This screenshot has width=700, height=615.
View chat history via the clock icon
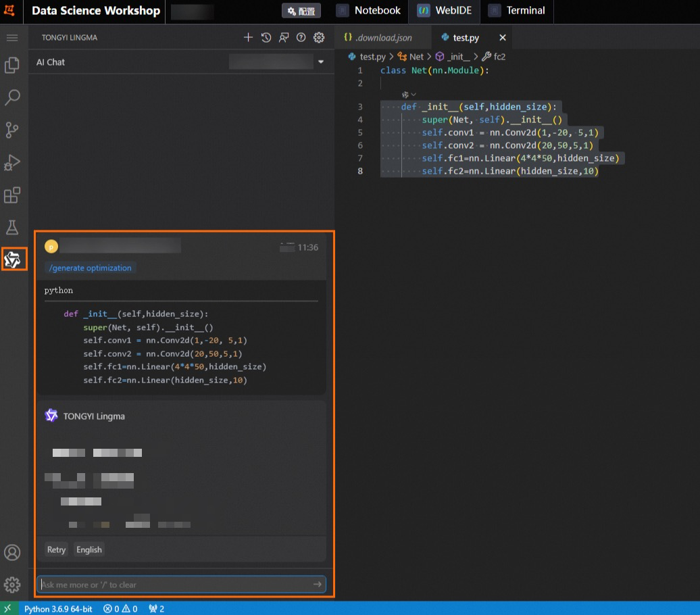point(266,38)
